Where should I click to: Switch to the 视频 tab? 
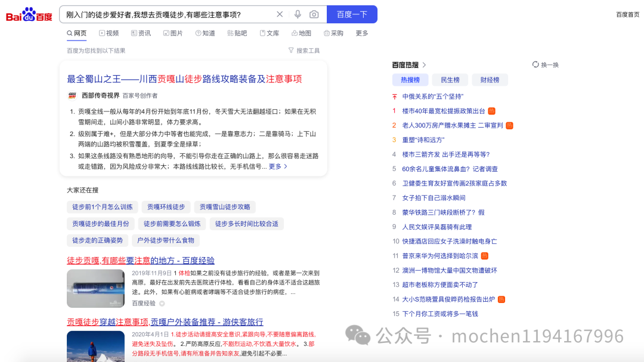[x=109, y=33]
